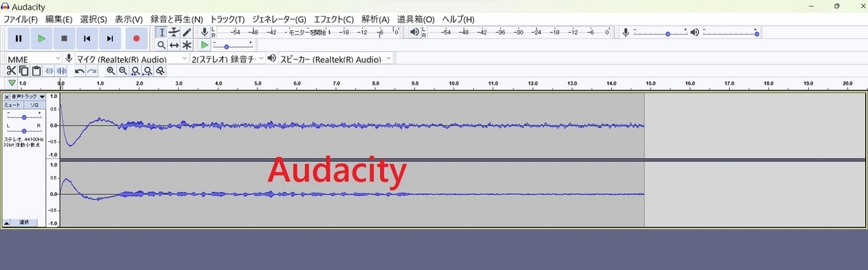The height and width of the screenshot is (270, 868).
Task: Click the playback volume slider handle
Action: [x=756, y=33]
